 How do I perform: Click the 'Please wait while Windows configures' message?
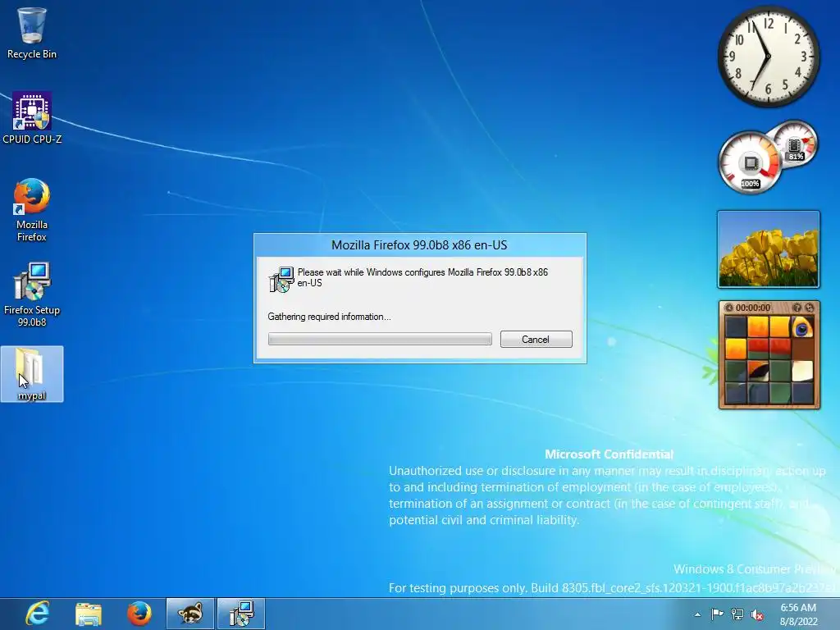point(422,277)
